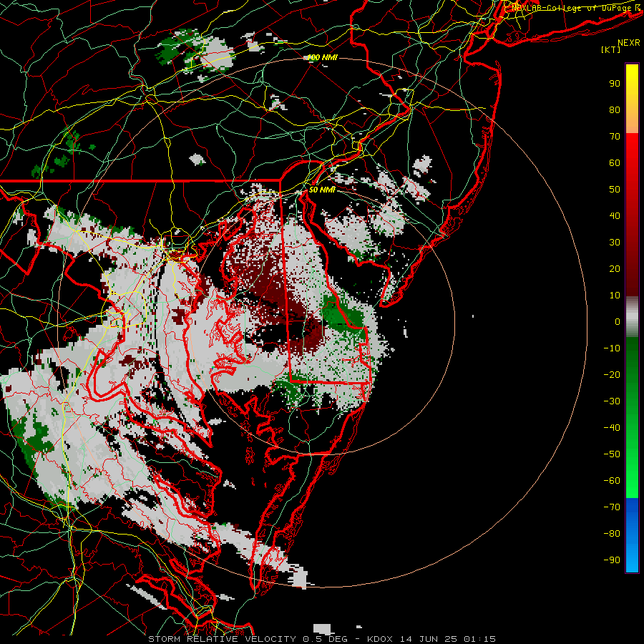
Task: Click the 20 value on the velocity scale
Action: tap(615, 269)
